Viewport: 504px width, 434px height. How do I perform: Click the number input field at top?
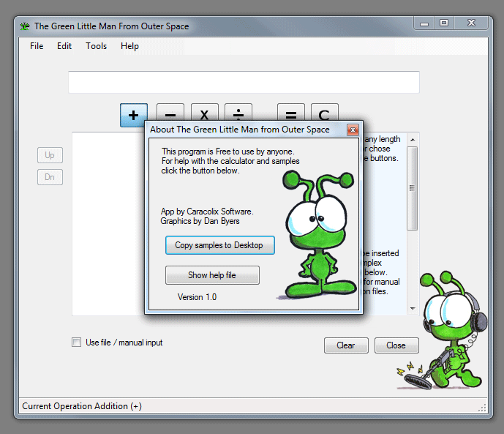click(x=244, y=82)
